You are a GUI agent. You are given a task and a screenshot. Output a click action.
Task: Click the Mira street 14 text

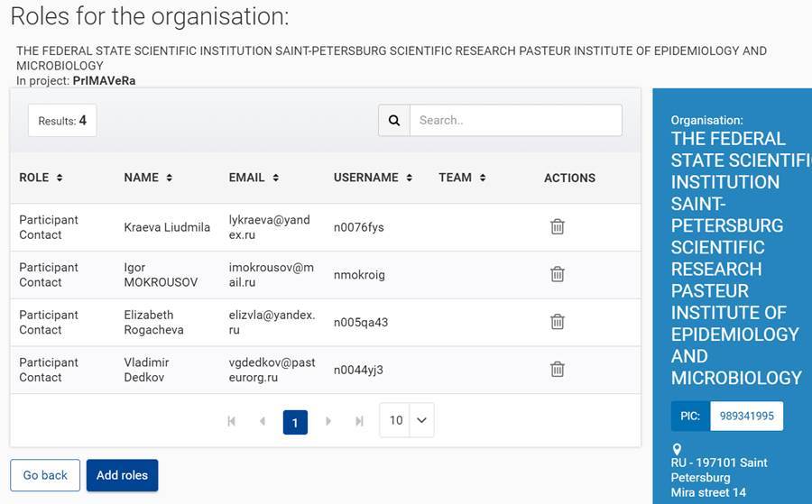click(x=708, y=492)
